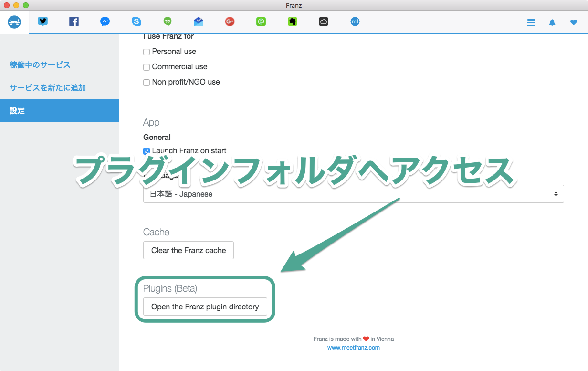Open the Skype service tab
This screenshot has height=371, width=588.
136,21
